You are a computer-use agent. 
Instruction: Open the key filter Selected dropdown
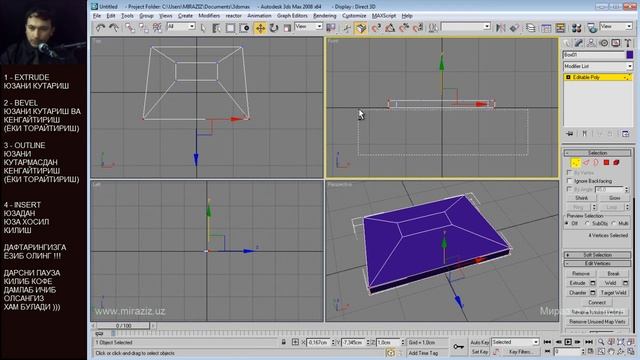pos(515,342)
